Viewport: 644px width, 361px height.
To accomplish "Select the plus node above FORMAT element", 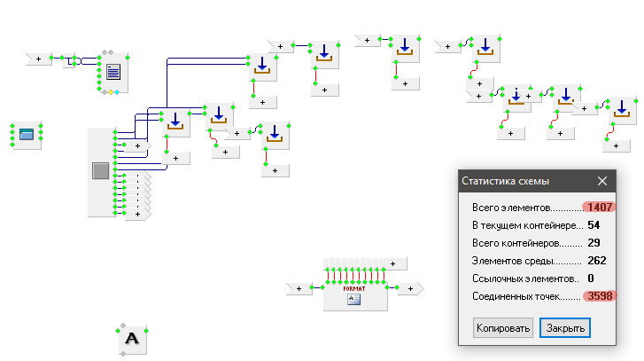I will click(x=392, y=263).
